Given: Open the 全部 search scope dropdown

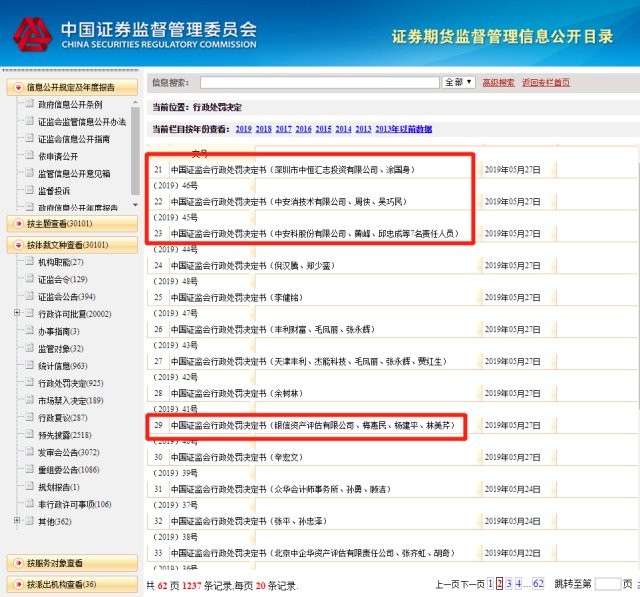Looking at the screenshot, I should [458, 82].
